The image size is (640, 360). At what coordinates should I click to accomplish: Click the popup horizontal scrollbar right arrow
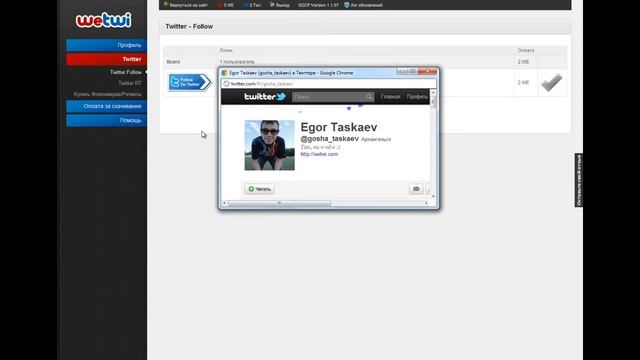[427, 203]
